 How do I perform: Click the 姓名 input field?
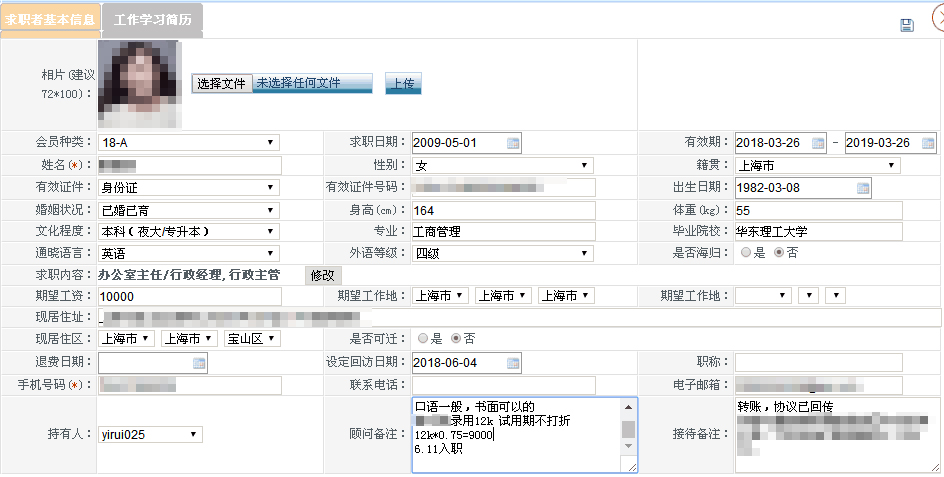coord(190,165)
